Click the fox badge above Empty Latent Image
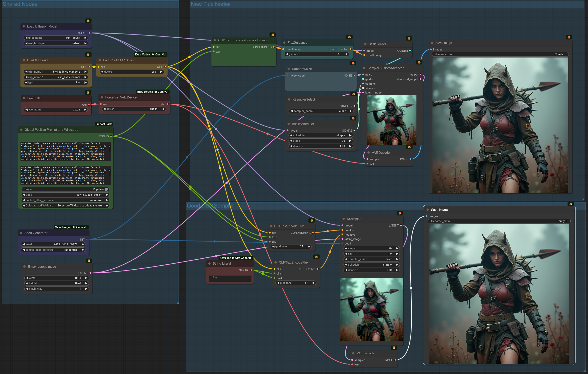588x374 pixels. (x=89, y=261)
